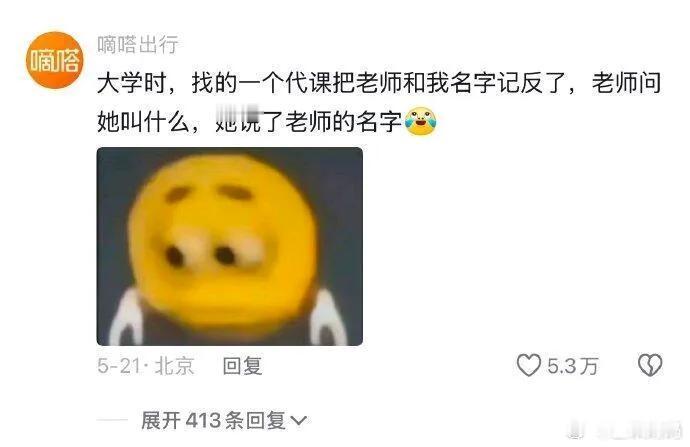Select the first line of comment text

(x=379, y=83)
